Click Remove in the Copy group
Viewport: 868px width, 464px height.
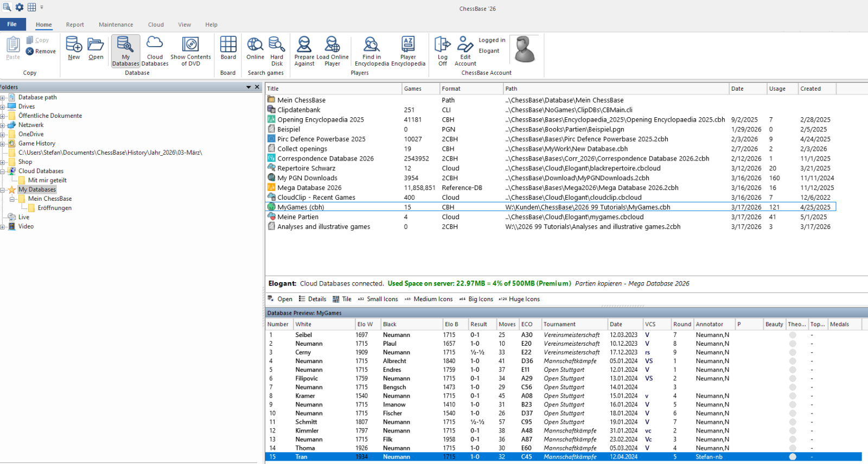(41, 52)
